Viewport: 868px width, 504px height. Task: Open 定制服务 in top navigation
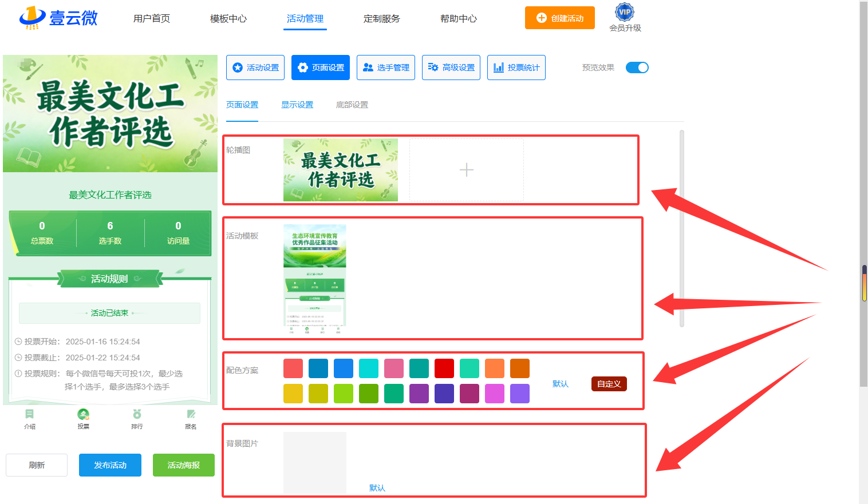tap(382, 18)
